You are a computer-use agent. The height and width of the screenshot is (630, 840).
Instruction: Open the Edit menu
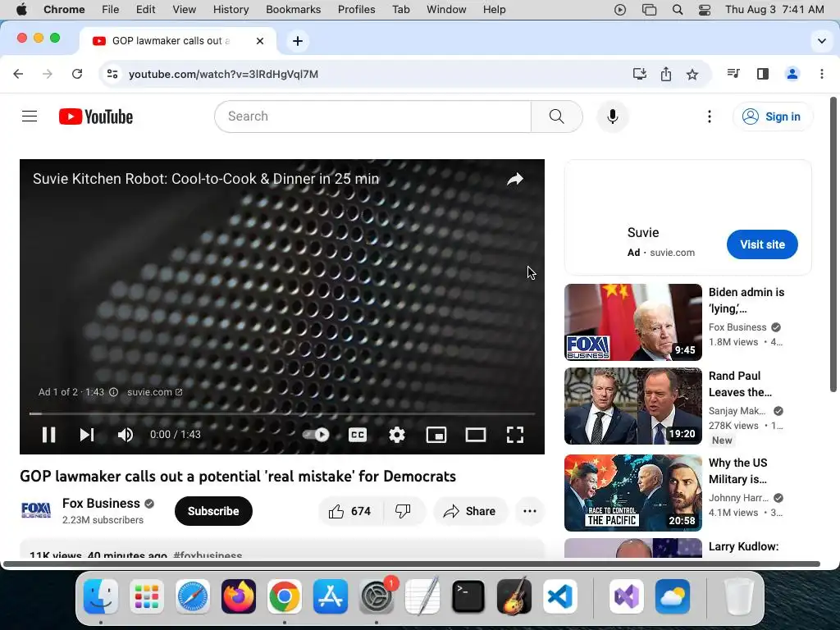(145, 10)
